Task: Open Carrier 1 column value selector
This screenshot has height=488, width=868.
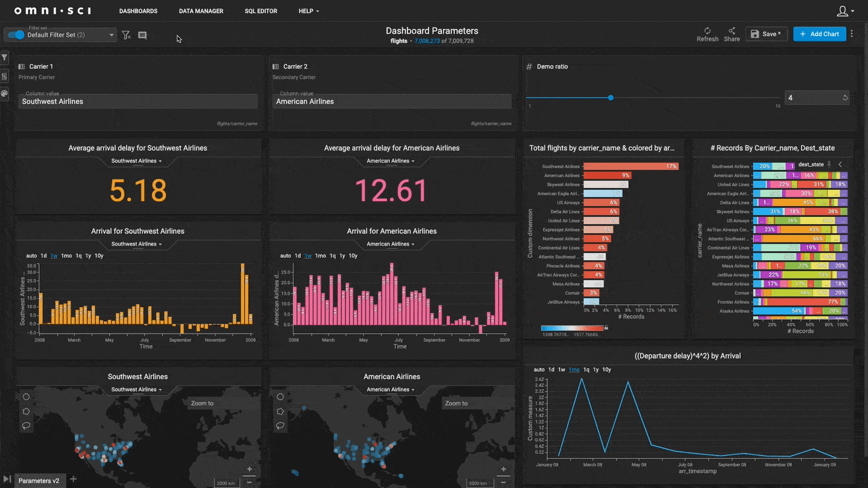Action: tap(138, 101)
